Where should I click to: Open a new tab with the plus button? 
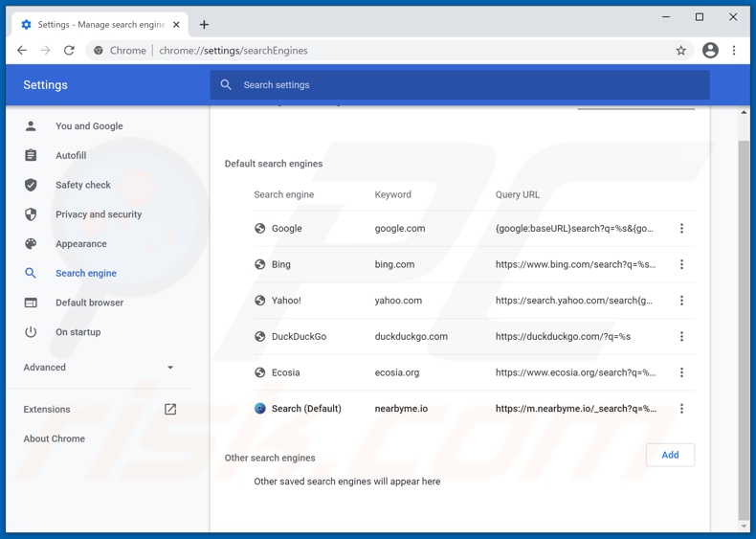[x=204, y=25]
